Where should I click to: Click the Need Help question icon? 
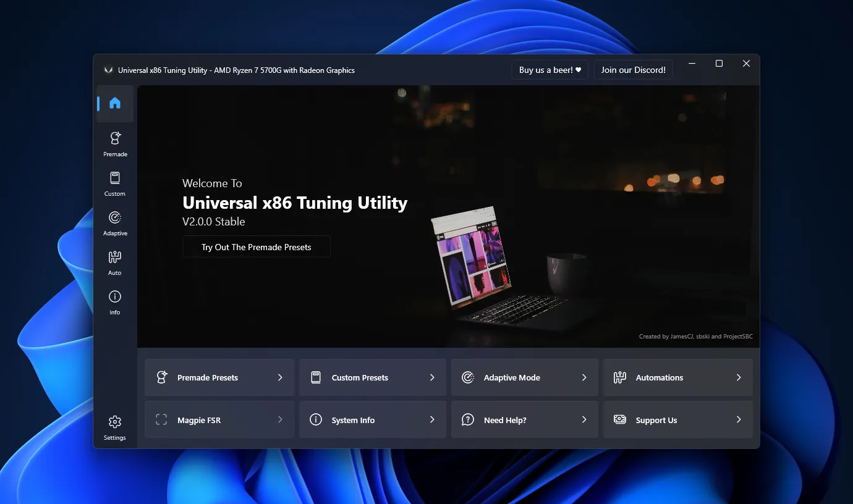468,420
